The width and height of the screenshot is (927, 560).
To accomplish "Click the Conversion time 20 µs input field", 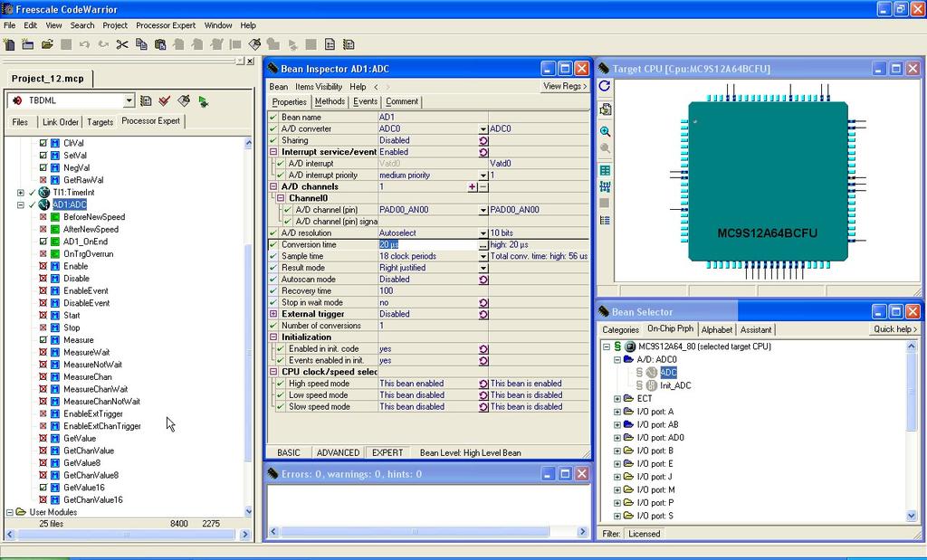I will [427, 244].
